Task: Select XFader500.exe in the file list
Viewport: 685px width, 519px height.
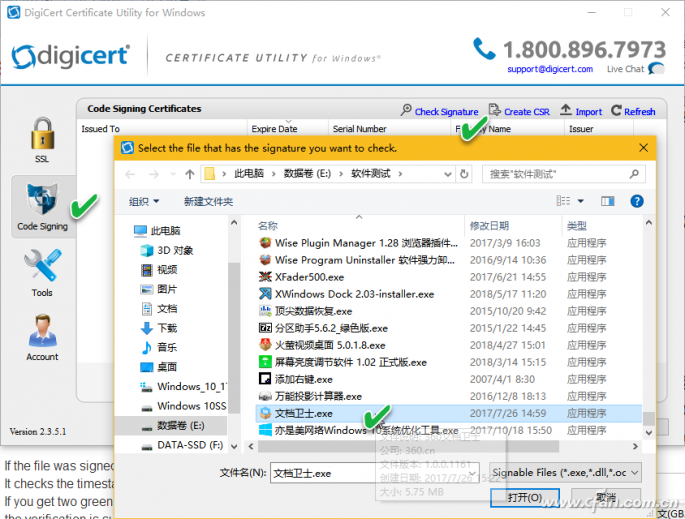Action: [308, 277]
